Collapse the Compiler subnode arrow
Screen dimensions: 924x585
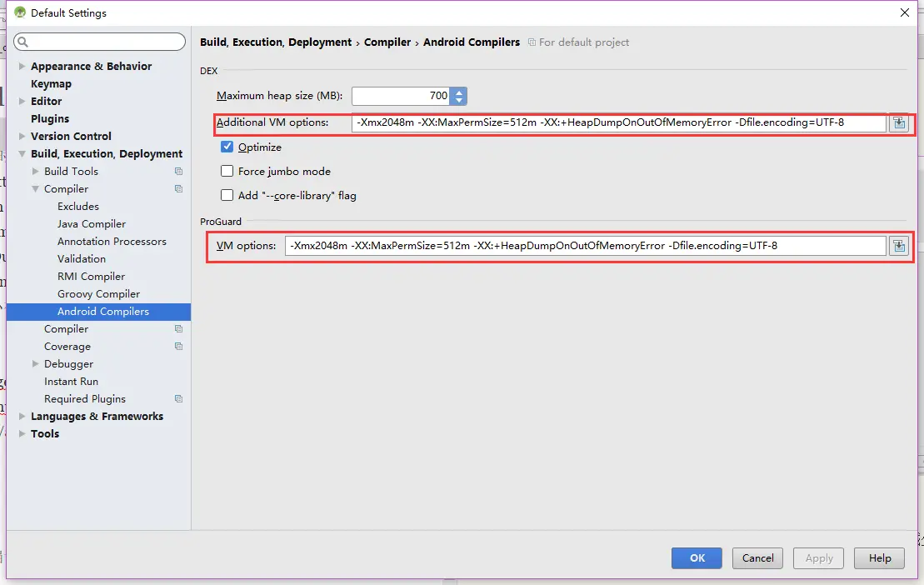(x=35, y=189)
